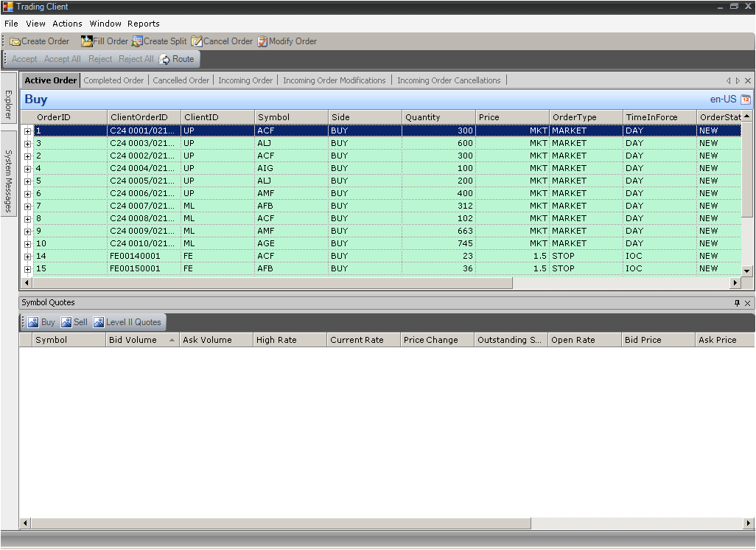Click the Modify Order toolbar icon
This screenshot has width=756, height=550.
pos(262,41)
